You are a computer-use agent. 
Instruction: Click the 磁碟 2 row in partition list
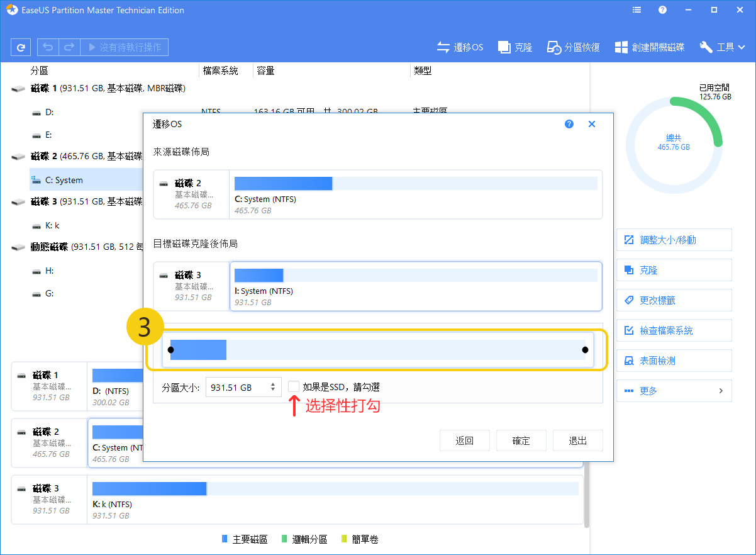77,157
